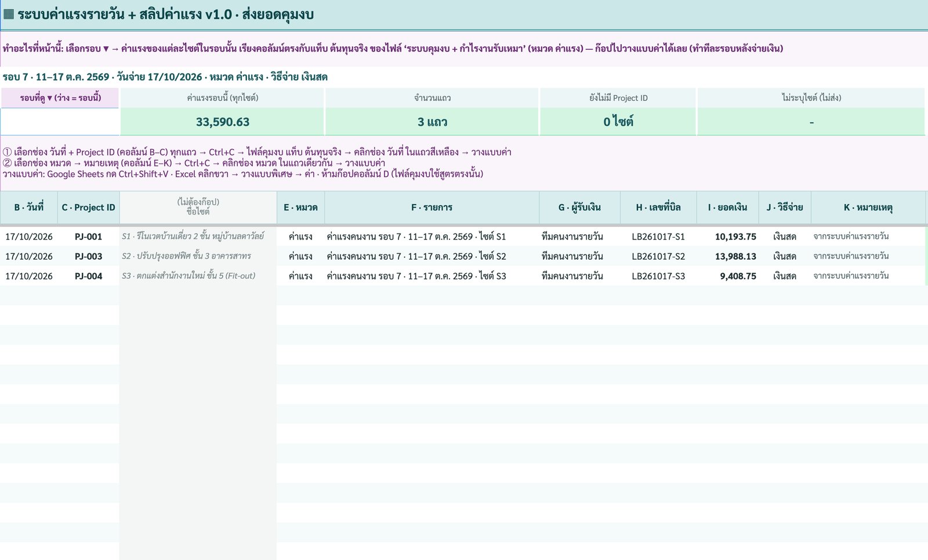
Task: Click the description cell ending in 'ไซต์ S3'
Action: [432, 276]
